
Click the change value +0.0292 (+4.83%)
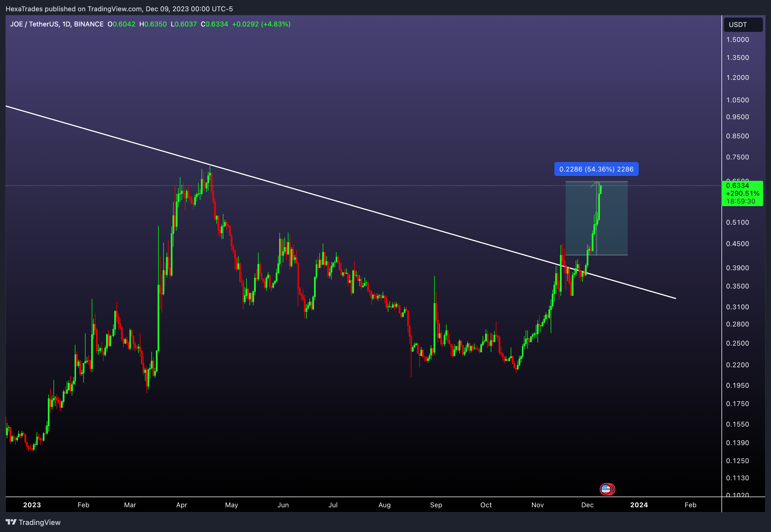coord(261,24)
